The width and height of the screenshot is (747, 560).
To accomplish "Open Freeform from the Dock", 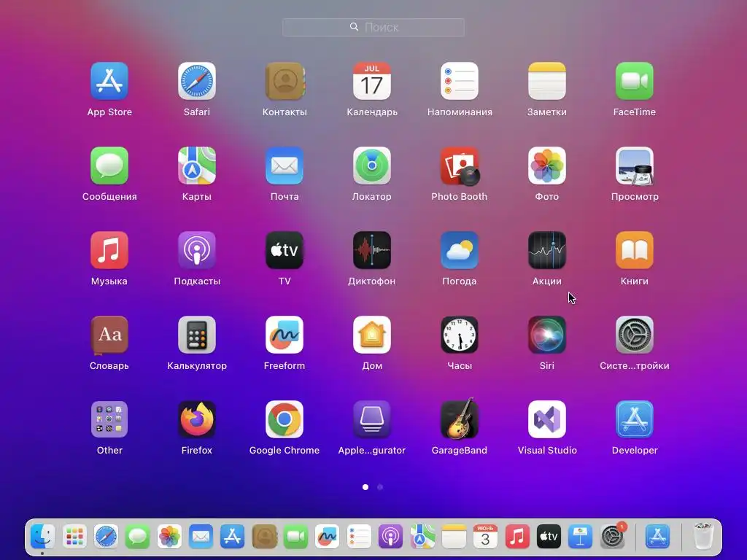I will click(x=327, y=537).
